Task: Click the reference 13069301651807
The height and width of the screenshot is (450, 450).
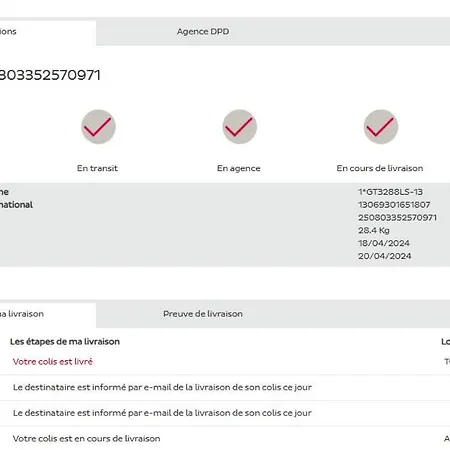Action: [394, 205]
